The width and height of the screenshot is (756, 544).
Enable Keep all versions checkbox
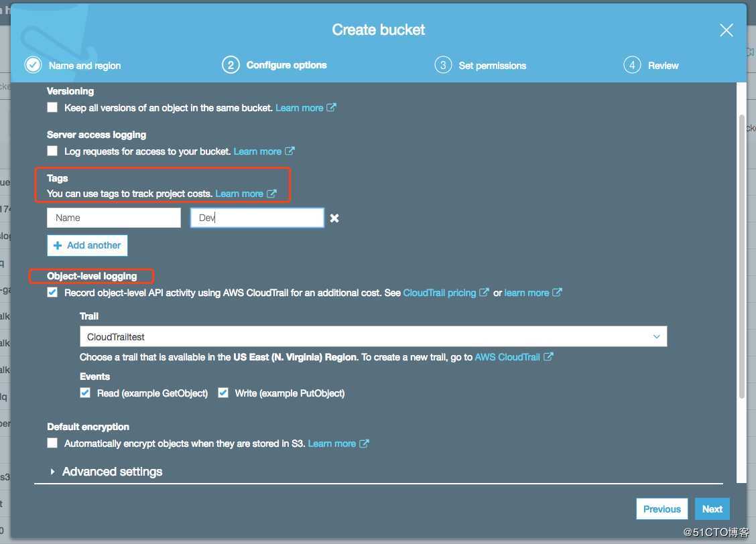52,107
